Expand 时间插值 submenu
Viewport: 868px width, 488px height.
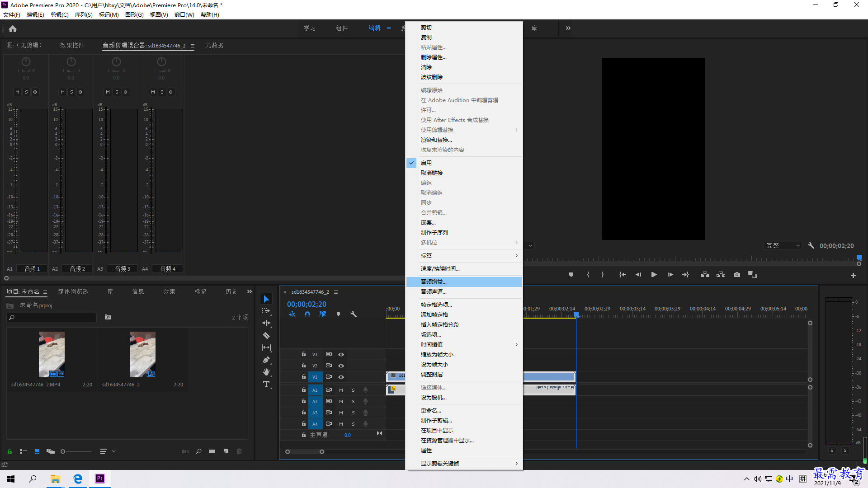[x=464, y=345]
